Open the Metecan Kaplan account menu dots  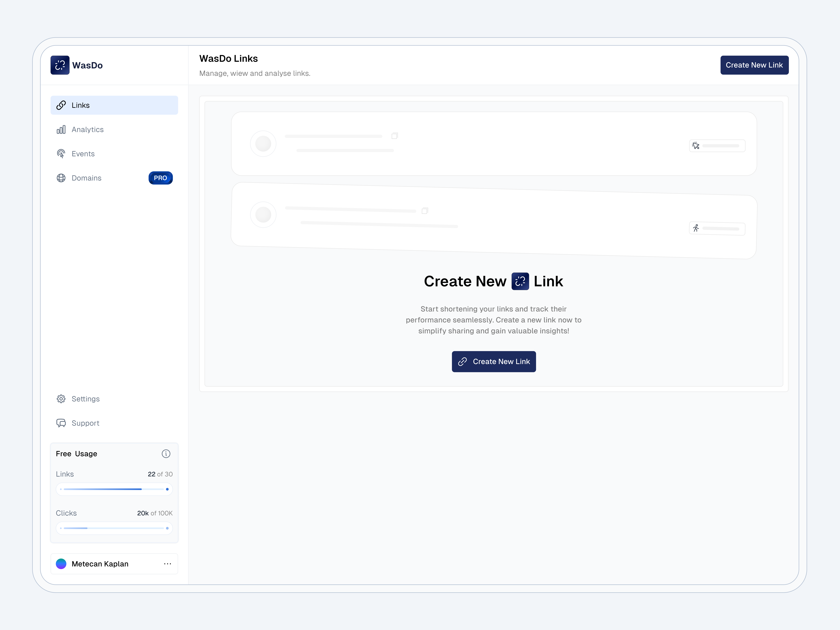[x=167, y=564]
